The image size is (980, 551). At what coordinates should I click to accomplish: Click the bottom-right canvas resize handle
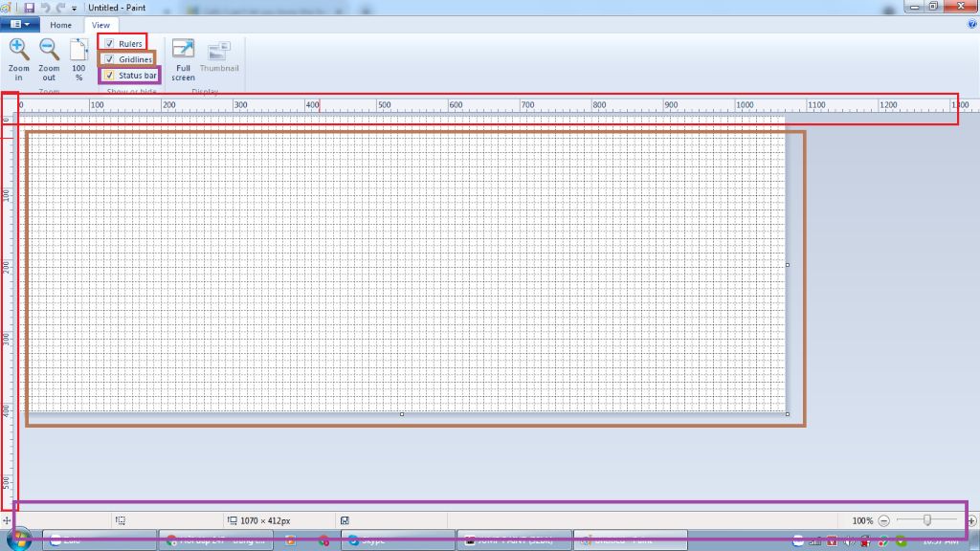788,414
